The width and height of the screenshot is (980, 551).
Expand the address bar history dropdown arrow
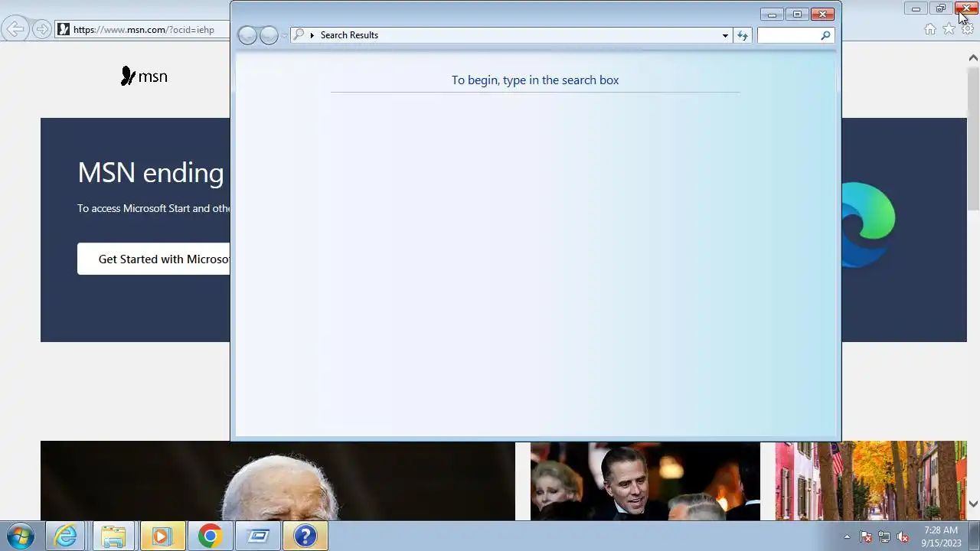pos(725,35)
